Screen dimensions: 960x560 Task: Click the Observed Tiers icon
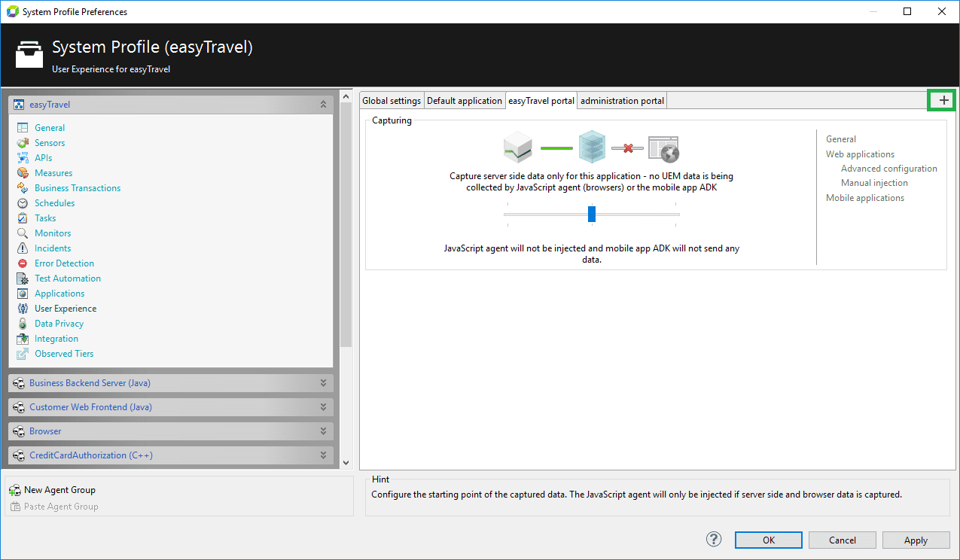pos(22,354)
